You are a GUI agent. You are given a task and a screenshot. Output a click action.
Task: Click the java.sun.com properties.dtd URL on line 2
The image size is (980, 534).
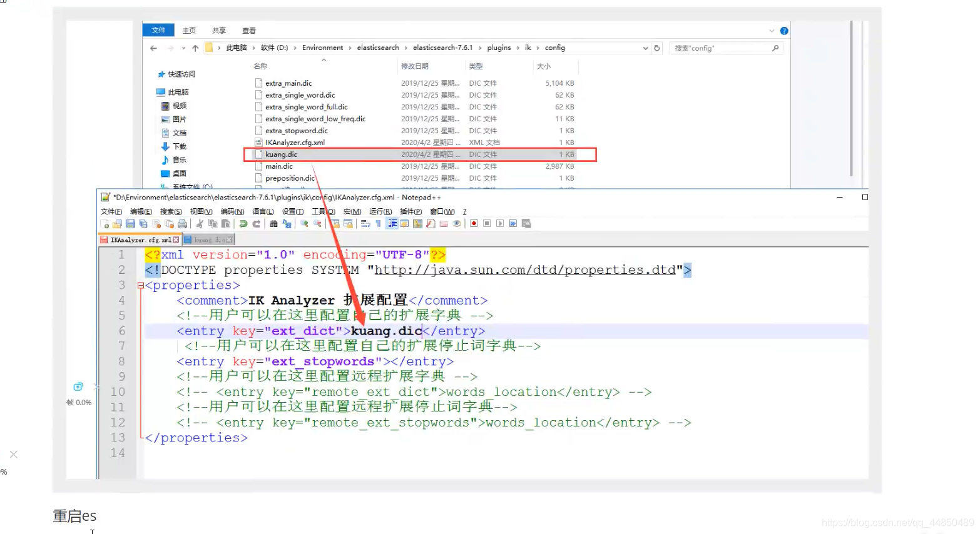tap(525, 270)
